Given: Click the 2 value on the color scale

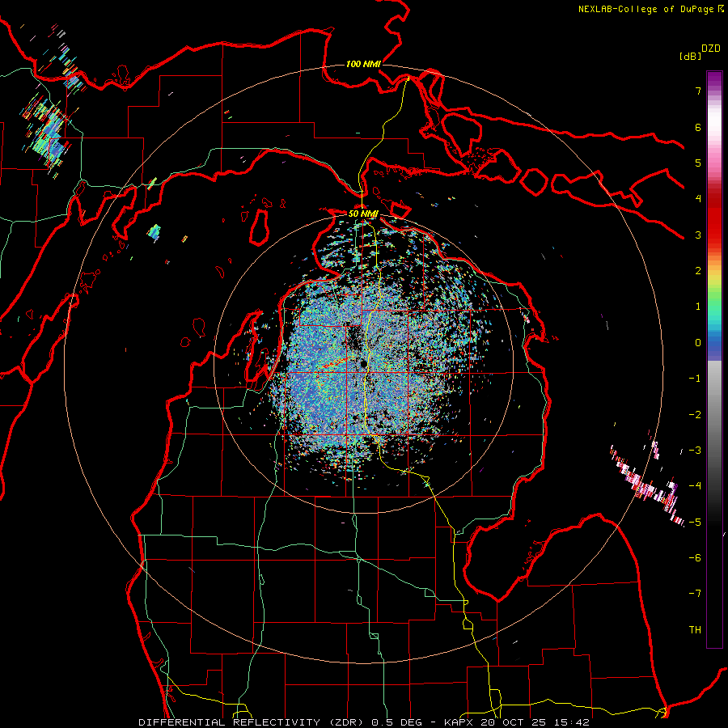Looking at the screenshot, I should (698, 271).
